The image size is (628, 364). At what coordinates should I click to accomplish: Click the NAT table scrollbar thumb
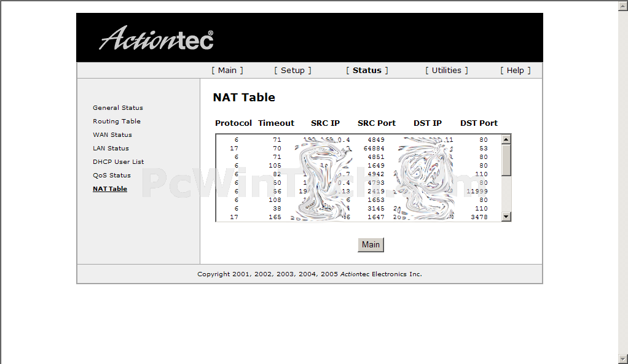[506, 160]
